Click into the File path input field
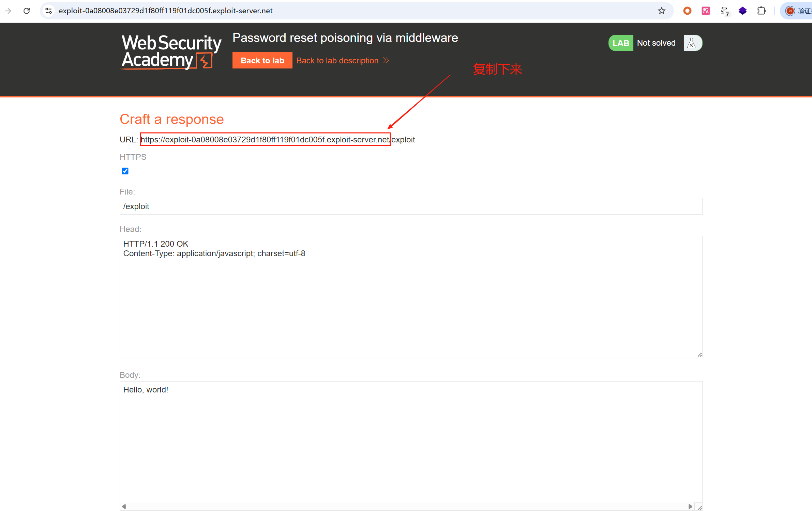The image size is (812, 511). pyautogui.click(x=411, y=206)
